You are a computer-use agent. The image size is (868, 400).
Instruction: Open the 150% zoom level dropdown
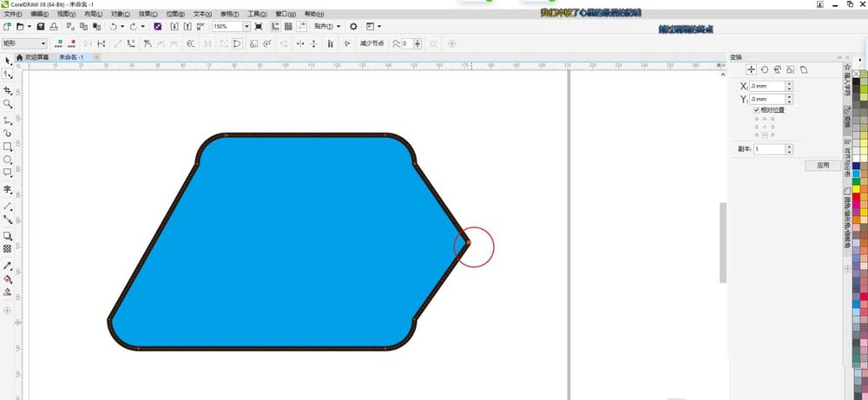(x=247, y=26)
